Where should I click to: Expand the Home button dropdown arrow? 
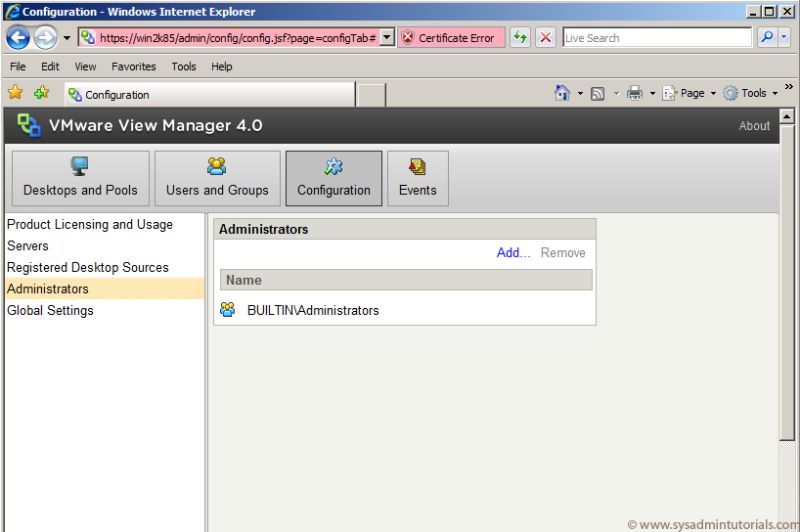[580, 93]
